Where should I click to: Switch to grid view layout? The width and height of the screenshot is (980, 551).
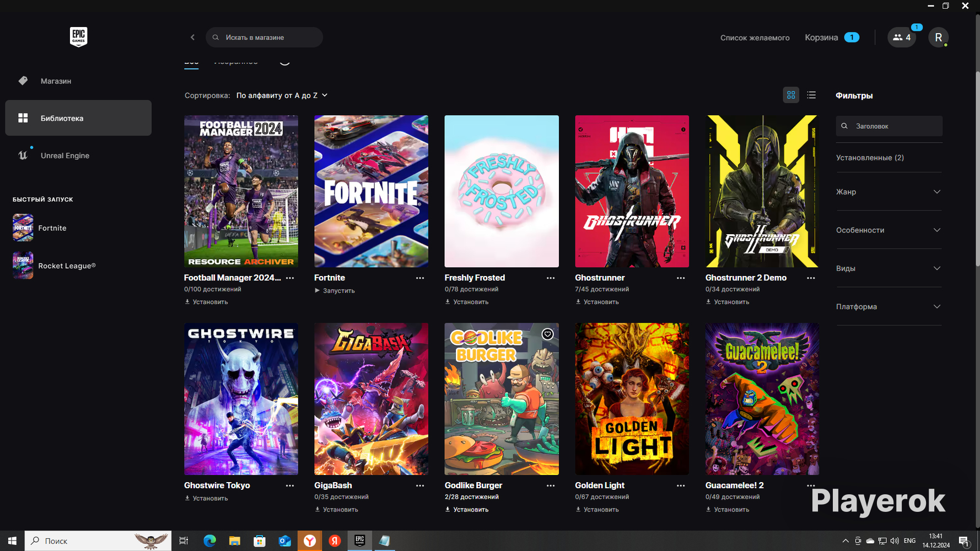click(791, 95)
